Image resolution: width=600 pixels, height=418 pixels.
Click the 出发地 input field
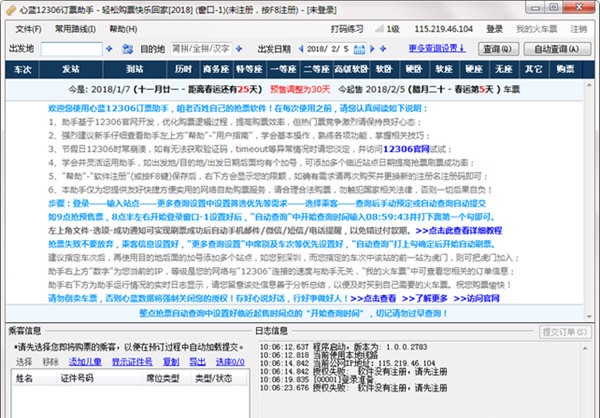(72, 49)
